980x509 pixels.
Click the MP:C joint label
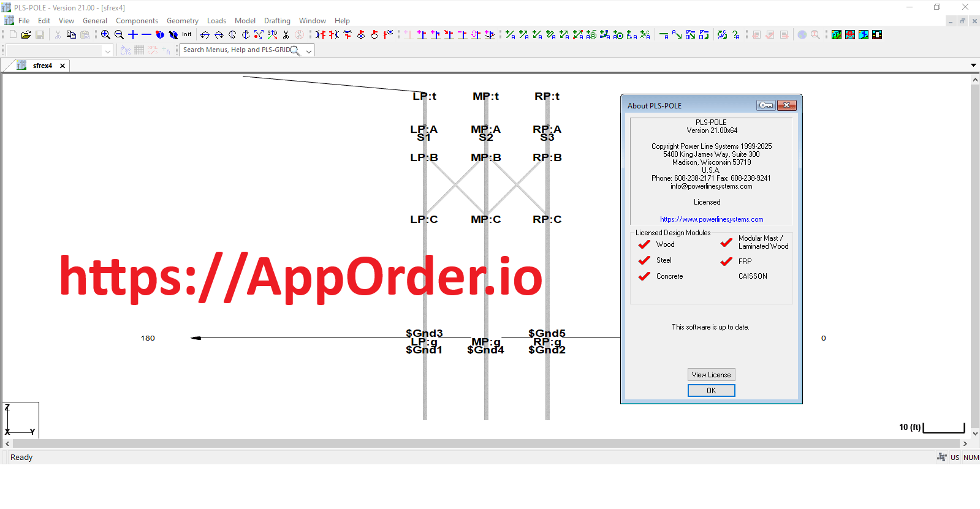485,219
